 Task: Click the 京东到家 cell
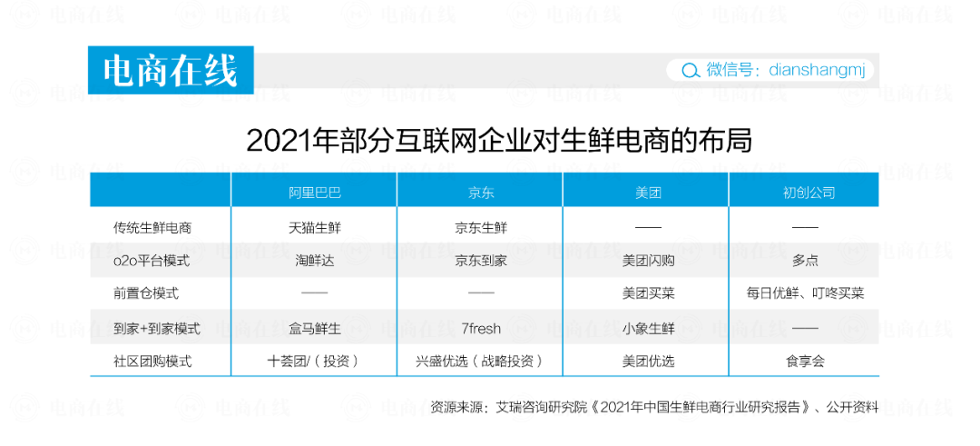pos(481,261)
